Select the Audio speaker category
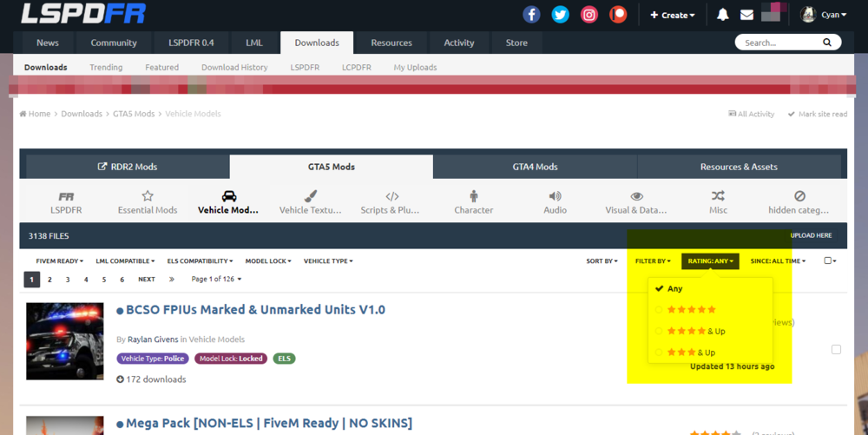Viewport: 868px width, 435px height. click(555, 202)
